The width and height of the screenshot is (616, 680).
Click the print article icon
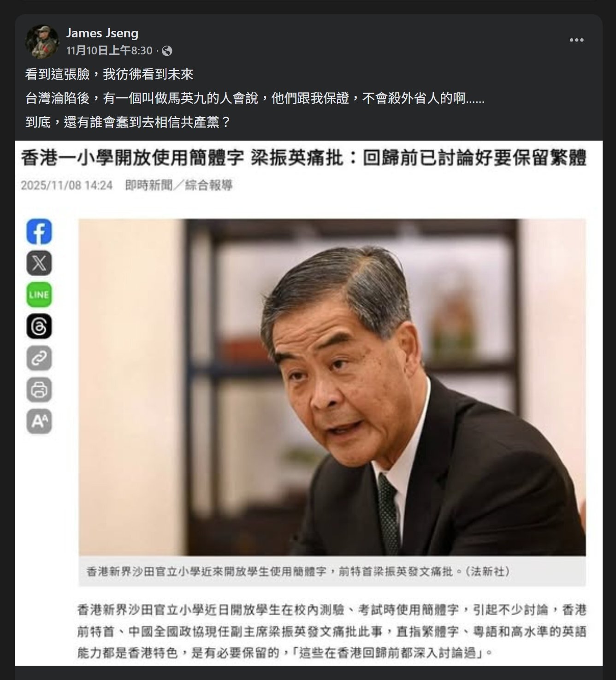coord(39,390)
